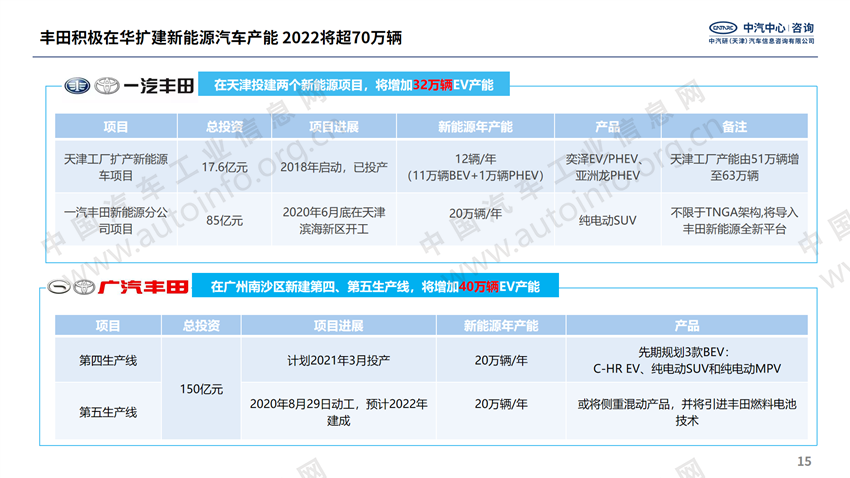This screenshot has height=478, width=850.
Task: Click the 12辆/年 capacity cell
Action: pos(475,167)
